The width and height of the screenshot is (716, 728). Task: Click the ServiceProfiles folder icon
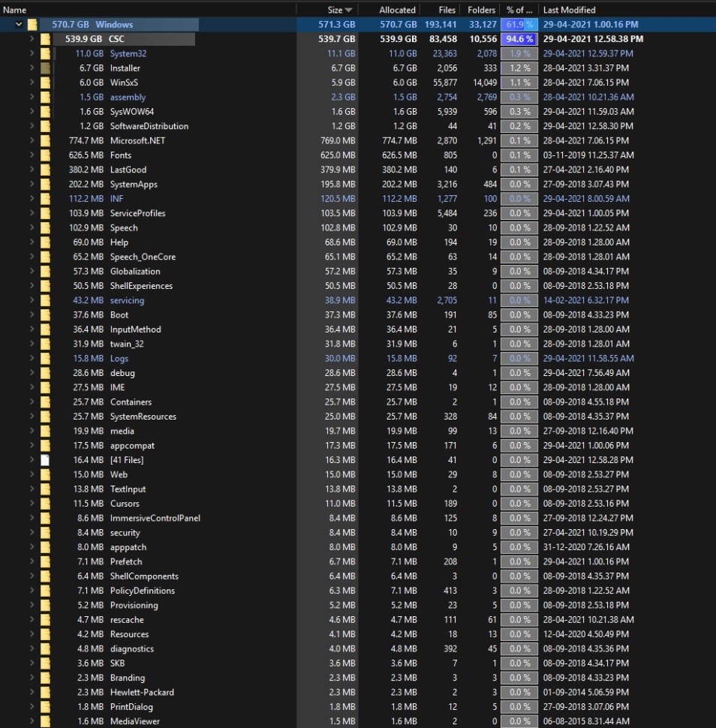tap(45, 213)
